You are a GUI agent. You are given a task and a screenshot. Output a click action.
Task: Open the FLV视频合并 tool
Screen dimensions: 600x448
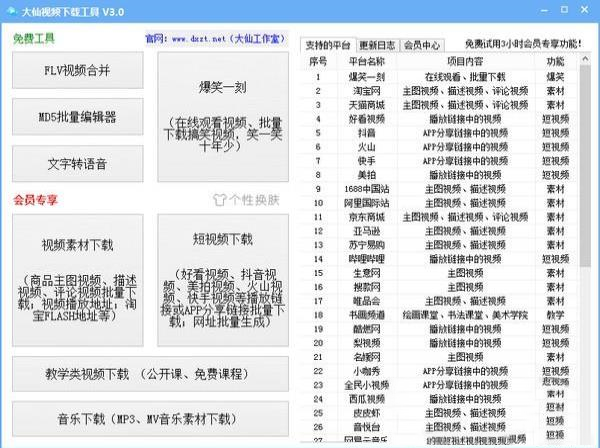pos(78,70)
